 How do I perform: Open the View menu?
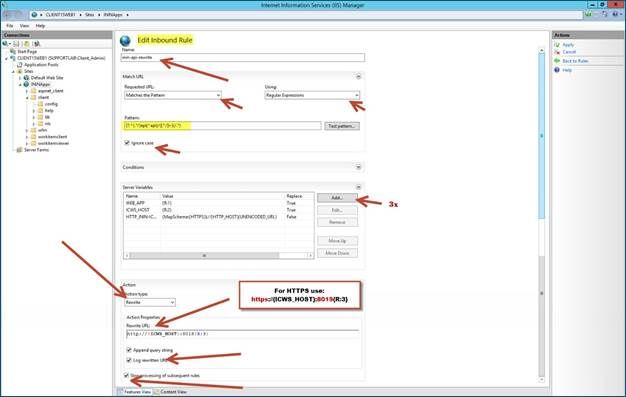coord(24,26)
